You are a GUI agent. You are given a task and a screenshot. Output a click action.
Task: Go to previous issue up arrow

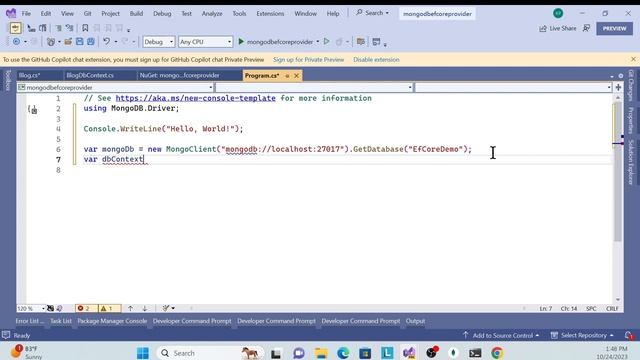coord(130,308)
